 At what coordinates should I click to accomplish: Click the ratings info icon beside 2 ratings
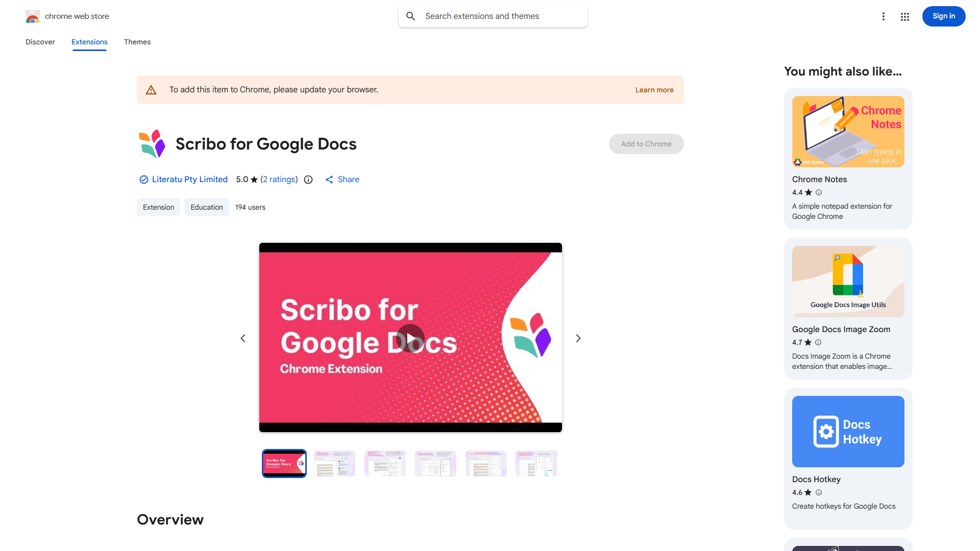click(308, 180)
